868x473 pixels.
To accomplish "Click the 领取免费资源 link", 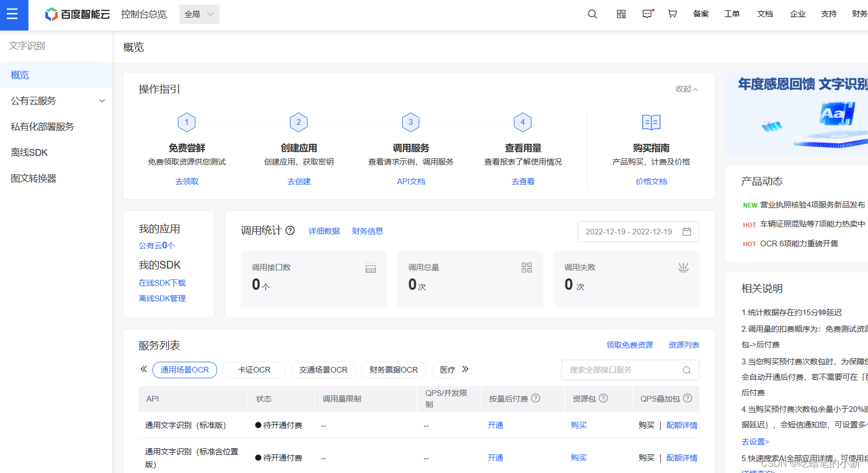I will click(x=630, y=345).
